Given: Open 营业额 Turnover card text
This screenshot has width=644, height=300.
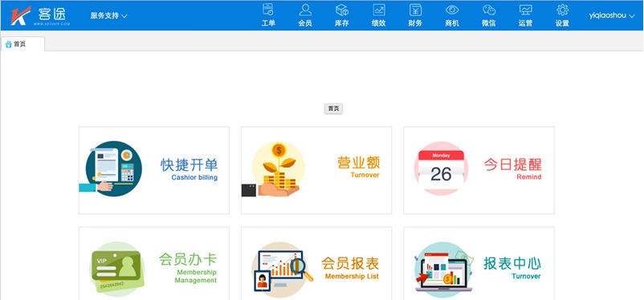Looking at the screenshot, I should pos(359,168).
